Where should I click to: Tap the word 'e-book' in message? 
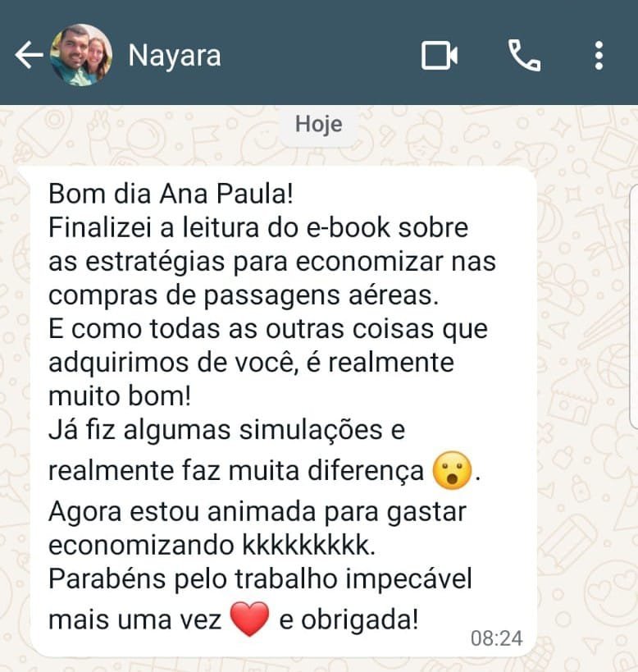pos(349,227)
